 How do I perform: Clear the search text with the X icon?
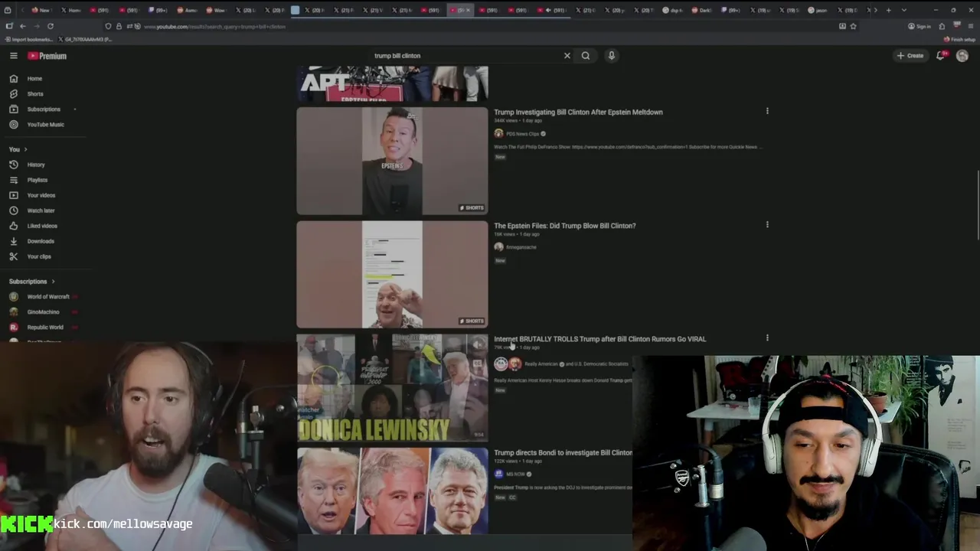click(x=567, y=56)
